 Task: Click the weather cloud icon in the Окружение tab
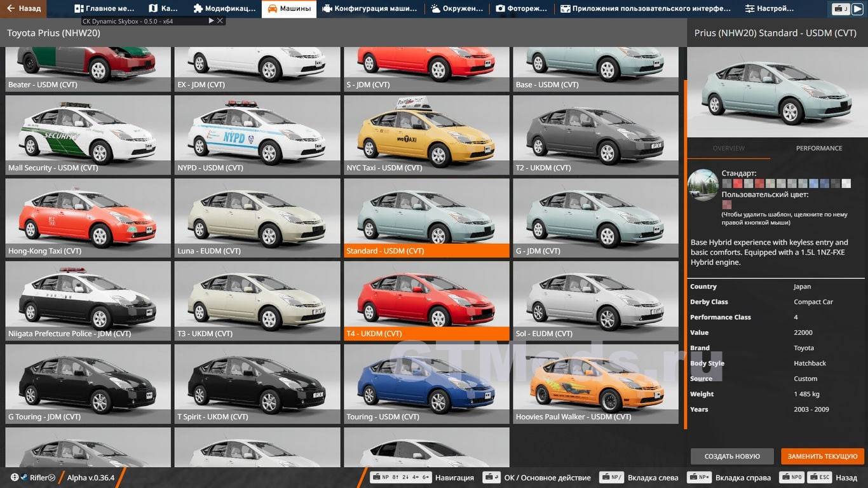tap(435, 9)
